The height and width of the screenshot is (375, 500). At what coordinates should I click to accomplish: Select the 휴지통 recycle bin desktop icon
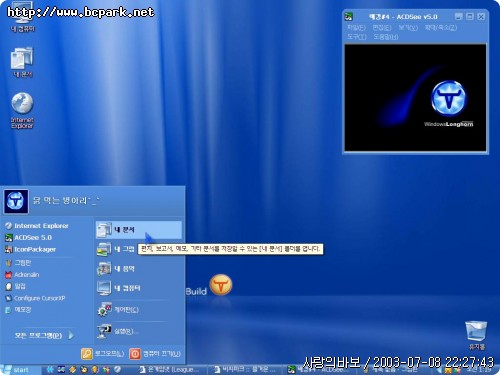tap(476, 334)
